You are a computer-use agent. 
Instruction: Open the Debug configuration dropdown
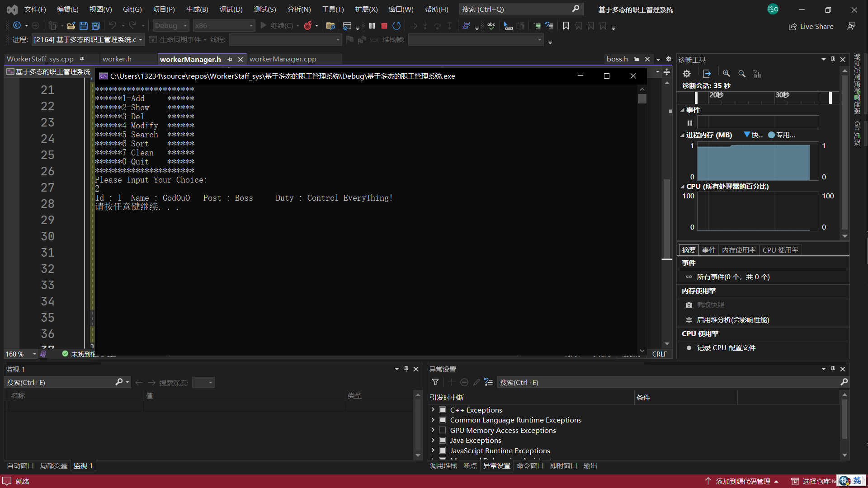coord(171,26)
